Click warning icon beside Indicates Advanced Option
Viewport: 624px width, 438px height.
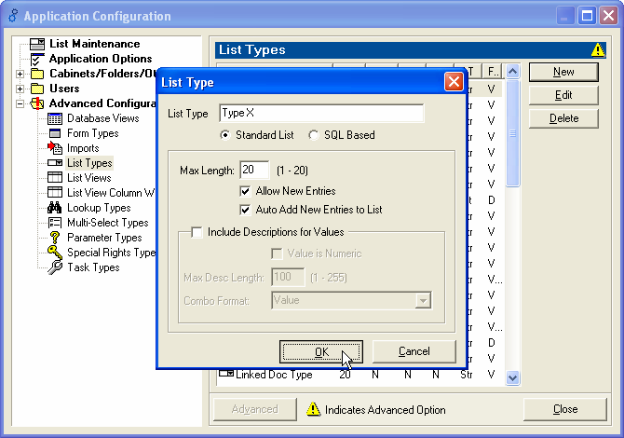click(313, 409)
